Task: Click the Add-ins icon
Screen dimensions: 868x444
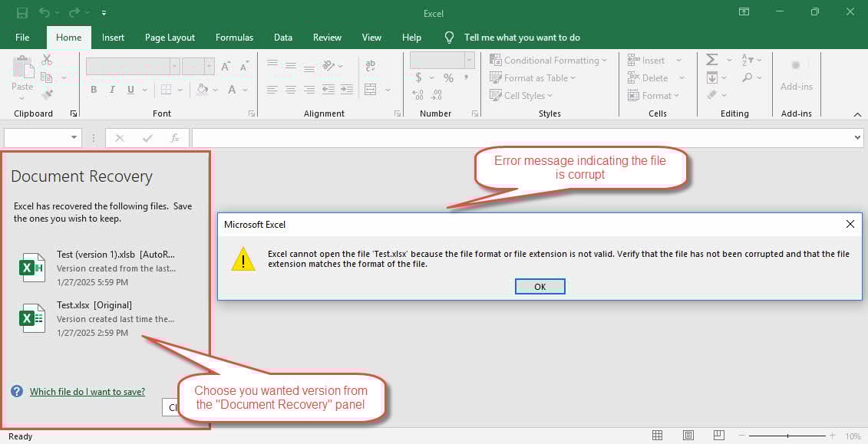Action: [x=796, y=73]
